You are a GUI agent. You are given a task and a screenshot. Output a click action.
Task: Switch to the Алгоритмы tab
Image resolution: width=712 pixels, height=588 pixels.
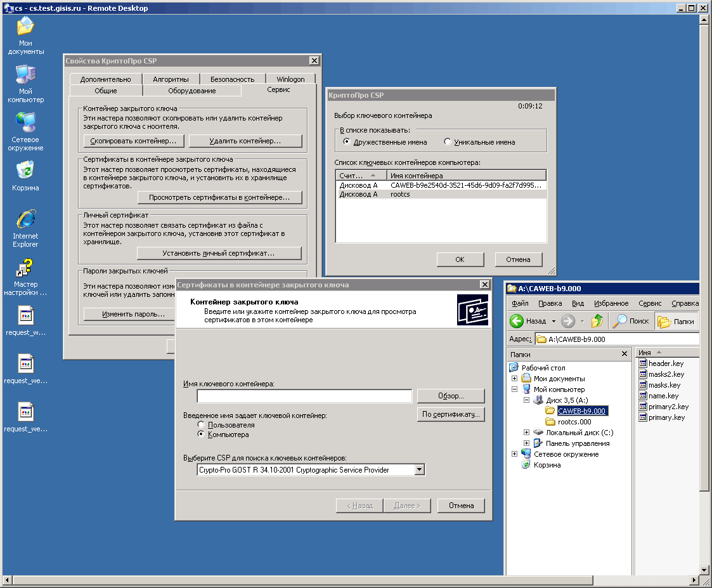(171, 79)
